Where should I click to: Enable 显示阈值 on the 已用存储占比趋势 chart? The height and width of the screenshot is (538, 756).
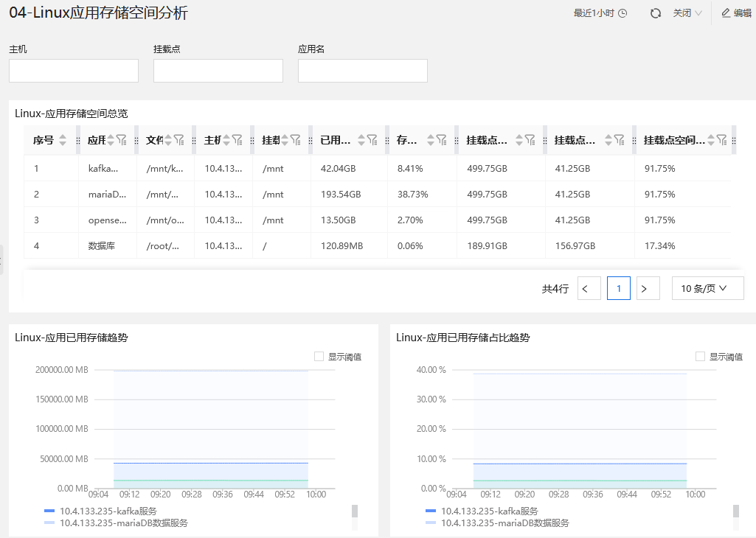click(700, 357)
